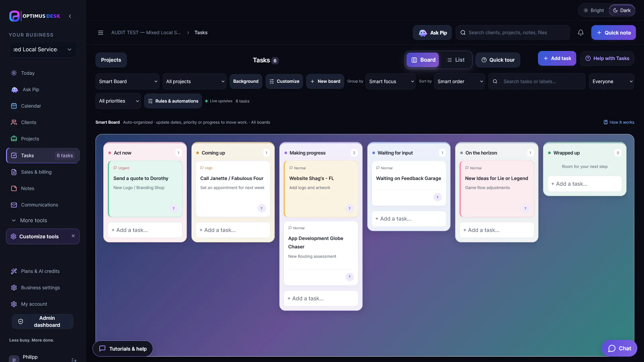Switch to Bright theme
644x362 pixels.
pyautogui.click(x=594, y=10)
